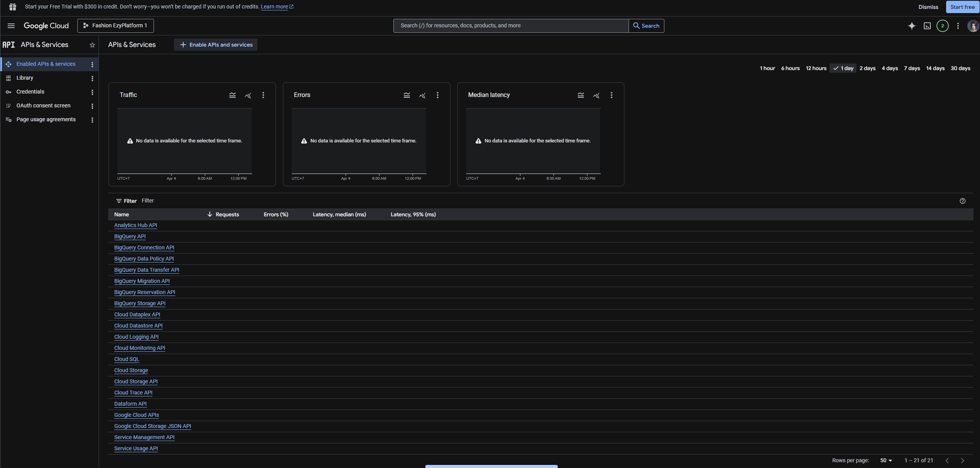Open the notifications badge showing 2
This screenshot has width=980, height=468.
[x=942, y=26]
